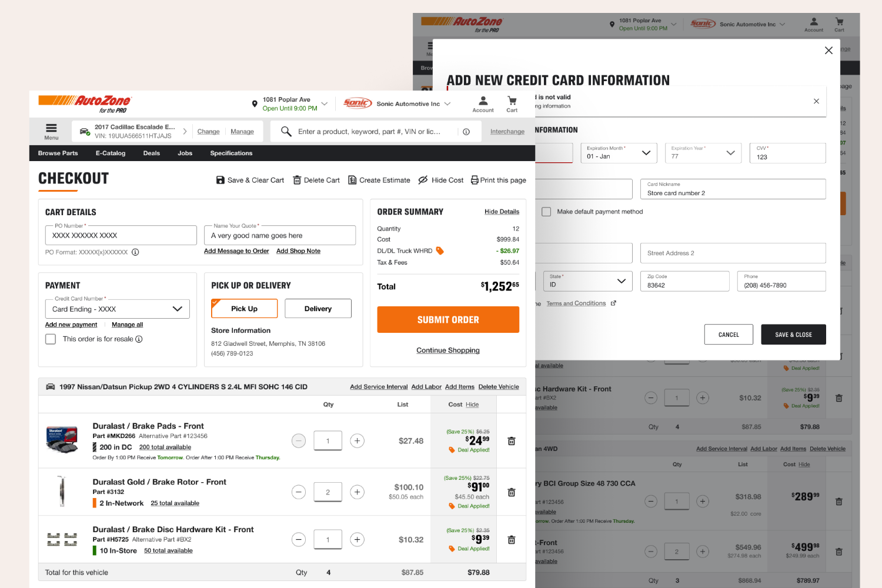The height and width of the screenshot is (588, 882).
Task: Open Deals menu item
Action: [x=152, y=153]
